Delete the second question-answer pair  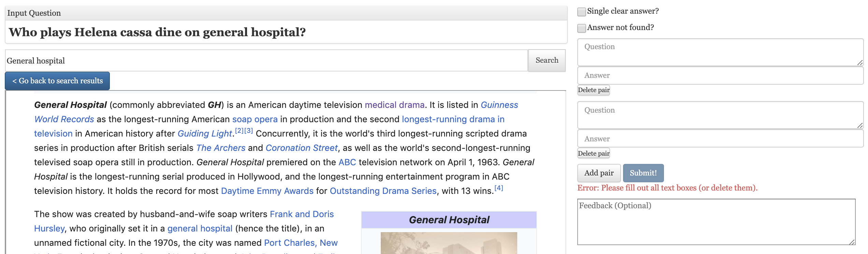tap(593, 154)
